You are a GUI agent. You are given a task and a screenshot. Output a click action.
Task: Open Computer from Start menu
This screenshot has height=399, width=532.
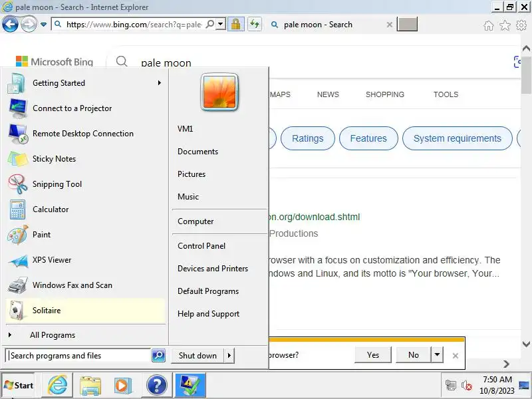(x=196, y=221)
